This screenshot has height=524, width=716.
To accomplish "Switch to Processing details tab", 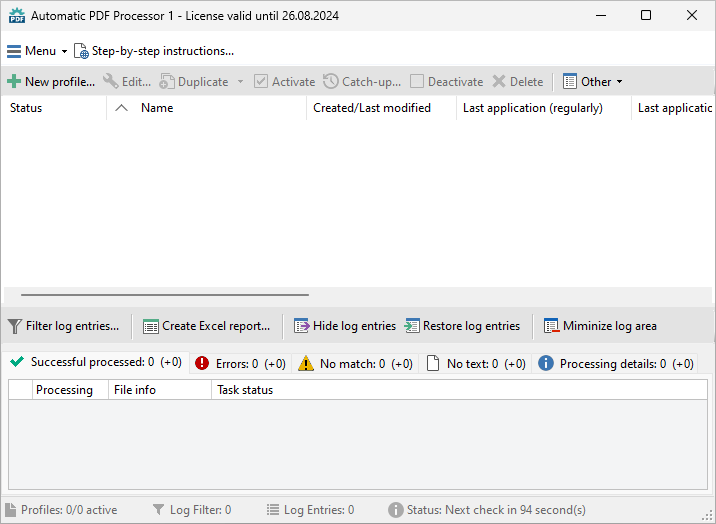I will pos(615,364).
